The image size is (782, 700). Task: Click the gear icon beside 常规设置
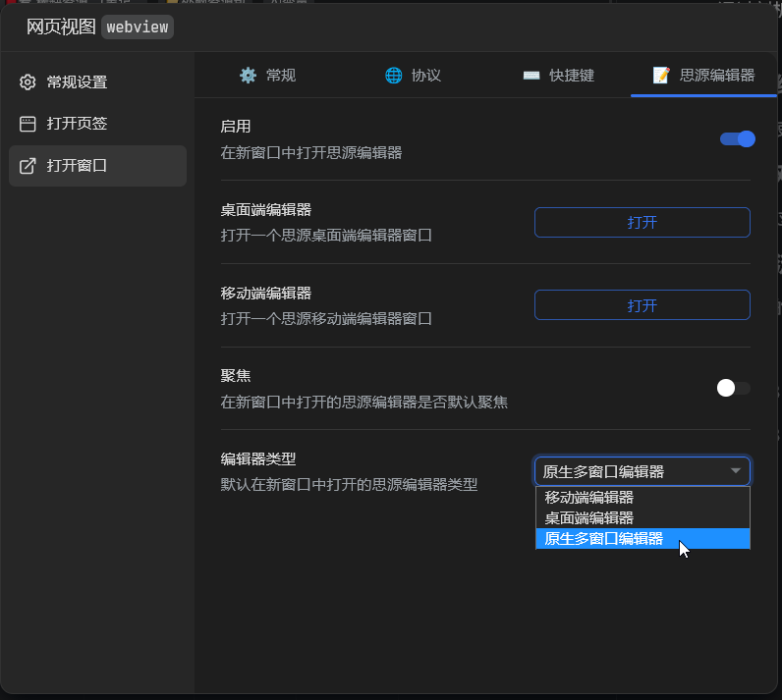click(28, 82)
